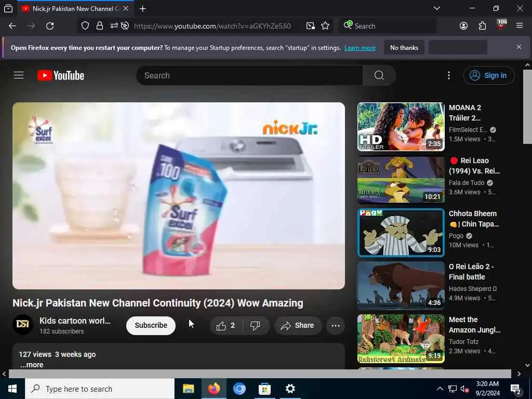This screenshot has height=399, width=532.
Task: Click the Windows taskbar search box
Action: click(100, 389)
